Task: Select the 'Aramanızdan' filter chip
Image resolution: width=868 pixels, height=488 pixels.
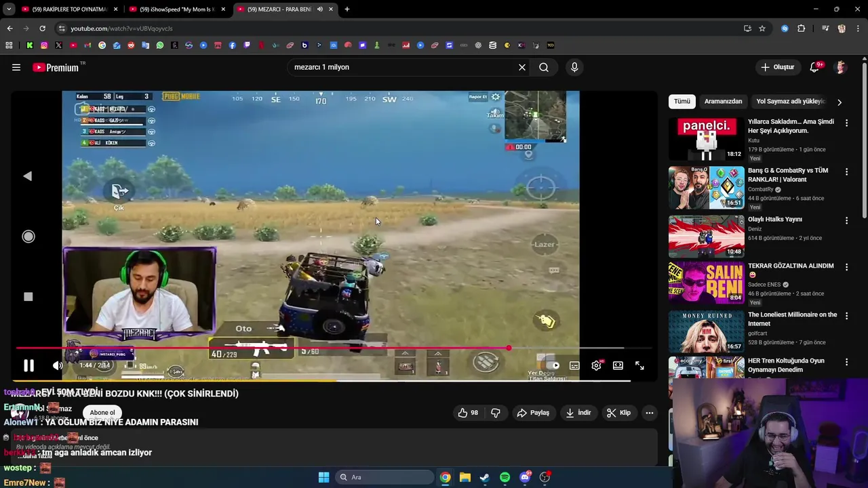Action: click(x=723, y=102)
